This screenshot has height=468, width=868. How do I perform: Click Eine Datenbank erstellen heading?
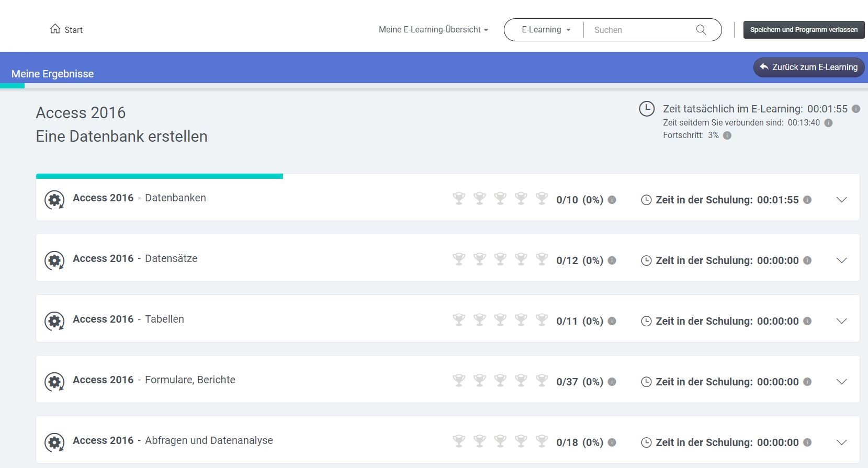pos(121,136)
